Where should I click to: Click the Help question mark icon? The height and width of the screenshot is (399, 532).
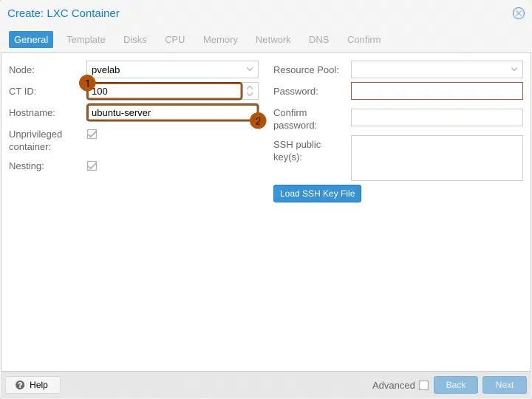(20, 385)
